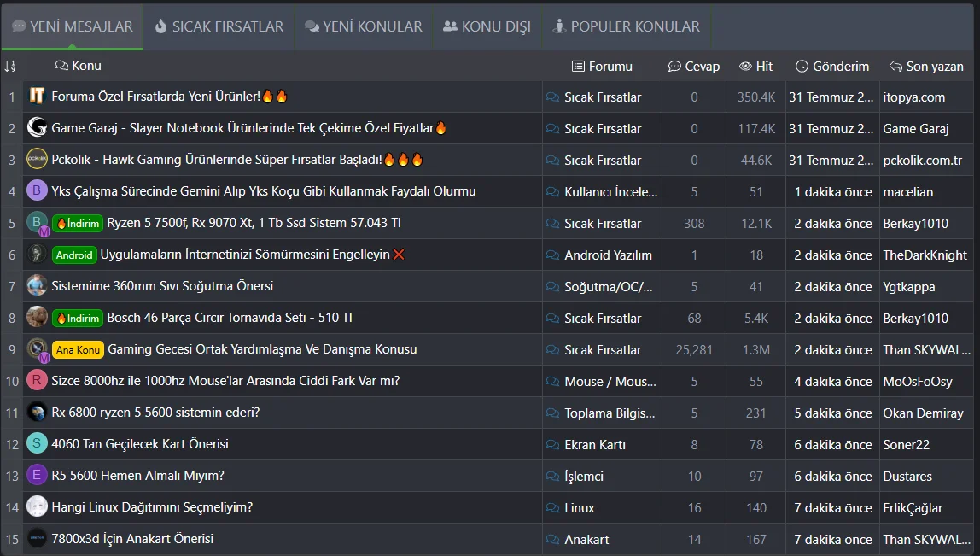Sort by Cevap column header
This screenshot has height=556, width=980.
[694, 67]
